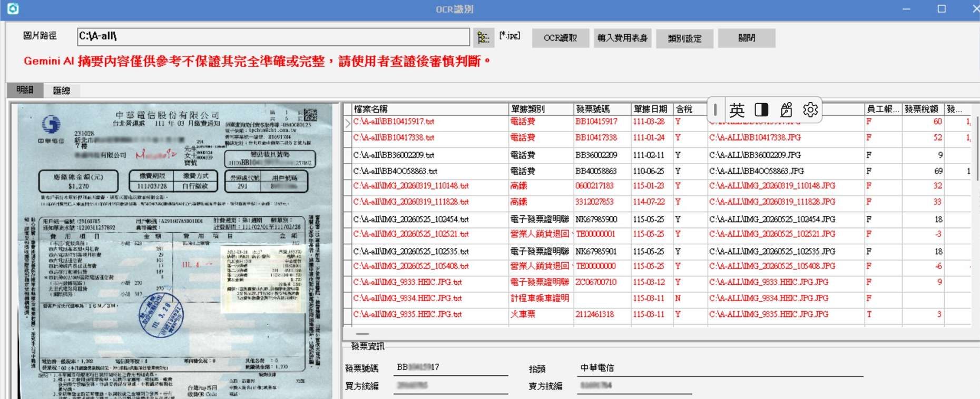Click the [*.jpg] filter label
The width and height of the screenshot is (980, 399).
[509, 36]
